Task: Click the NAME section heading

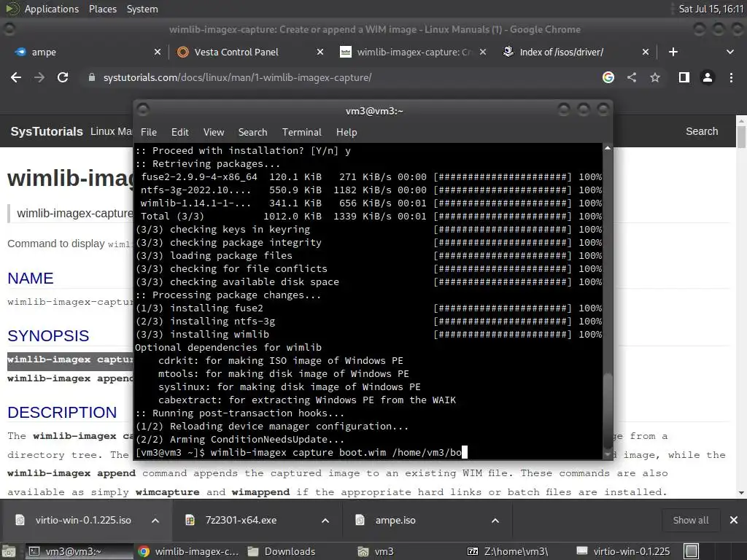Action: click(x=31, y=278)
